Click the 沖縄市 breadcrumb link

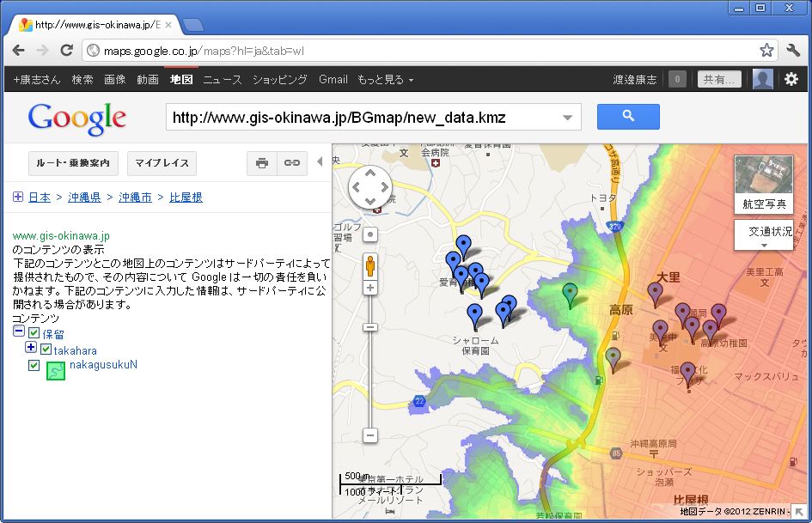135,198
